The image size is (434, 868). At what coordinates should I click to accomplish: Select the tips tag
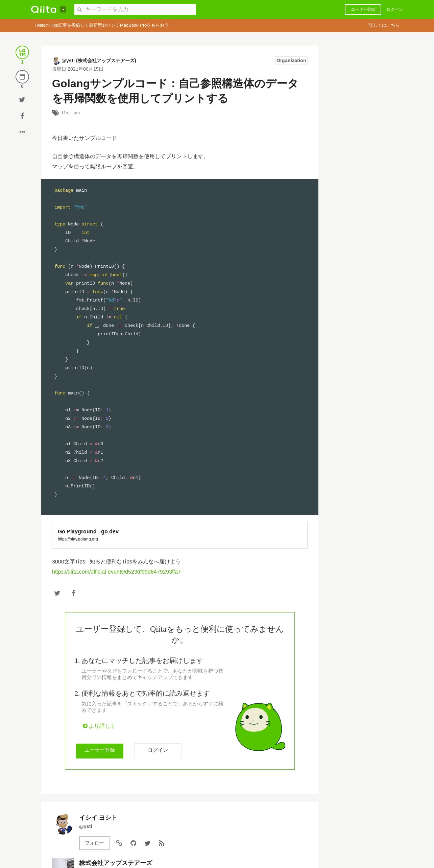[x=76, y=113]
